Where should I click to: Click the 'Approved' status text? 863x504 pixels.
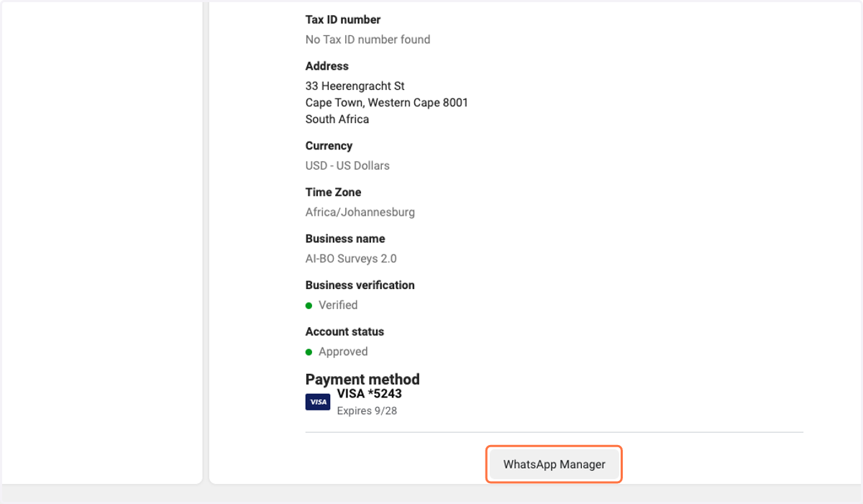(x=343, y=352)
